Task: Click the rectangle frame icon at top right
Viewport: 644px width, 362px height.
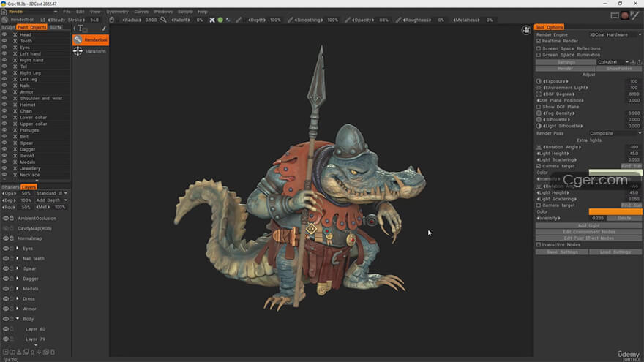Action: (x=615, y=15)
